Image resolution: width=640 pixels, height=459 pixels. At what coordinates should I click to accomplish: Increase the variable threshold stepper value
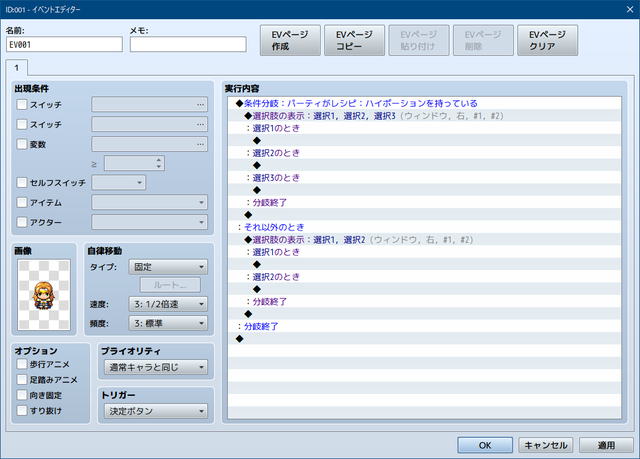coord(159,160)
